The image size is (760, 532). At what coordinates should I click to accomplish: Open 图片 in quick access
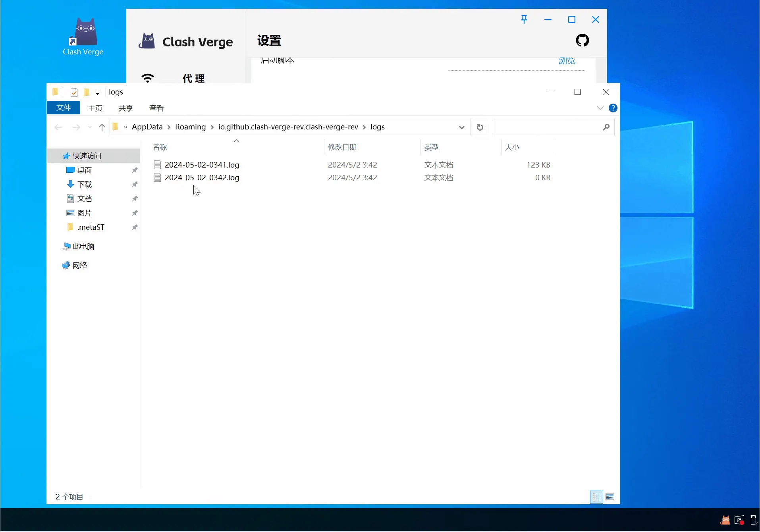(84, 213)
